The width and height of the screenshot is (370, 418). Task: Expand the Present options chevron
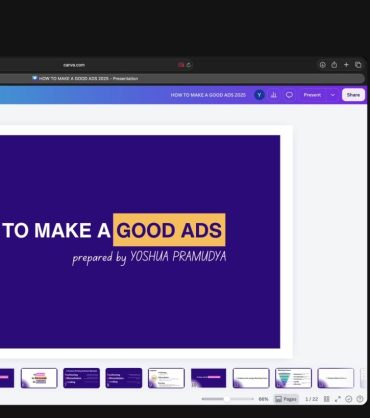[333, 95]
